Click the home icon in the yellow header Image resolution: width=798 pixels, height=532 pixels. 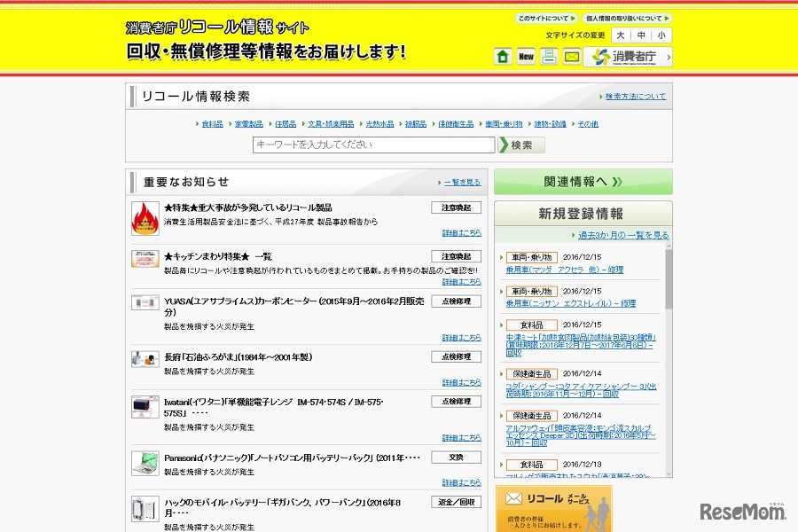(501, 56)
